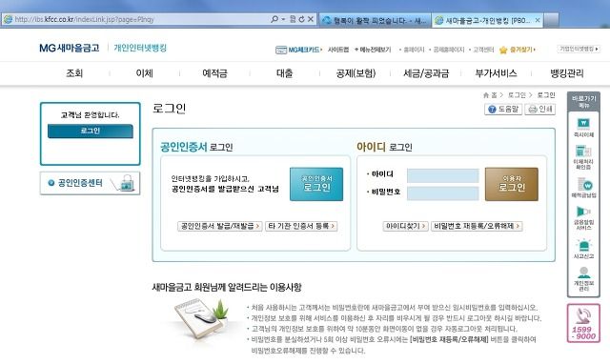Click the 홈페이지 link in top bar
This screenshot has height=364, width=610.
[414, 50]
